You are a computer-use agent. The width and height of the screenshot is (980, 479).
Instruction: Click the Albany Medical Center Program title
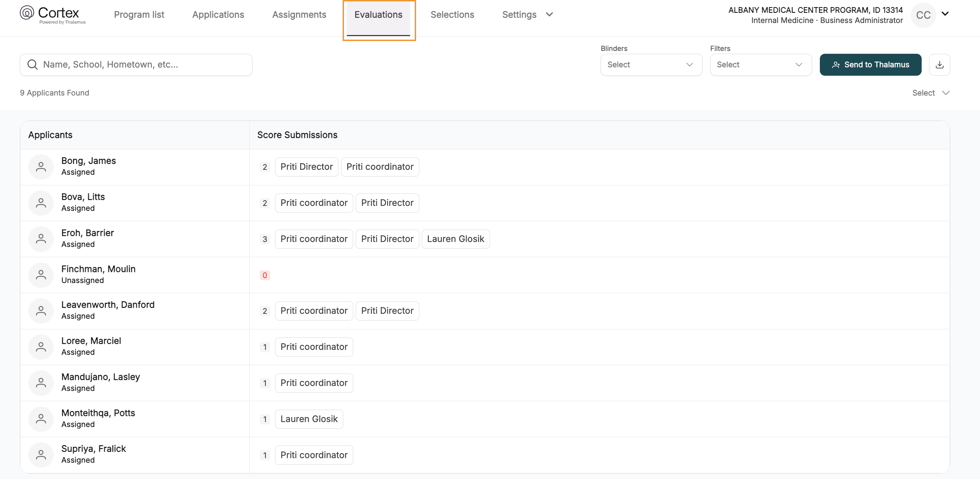(815, 10)
